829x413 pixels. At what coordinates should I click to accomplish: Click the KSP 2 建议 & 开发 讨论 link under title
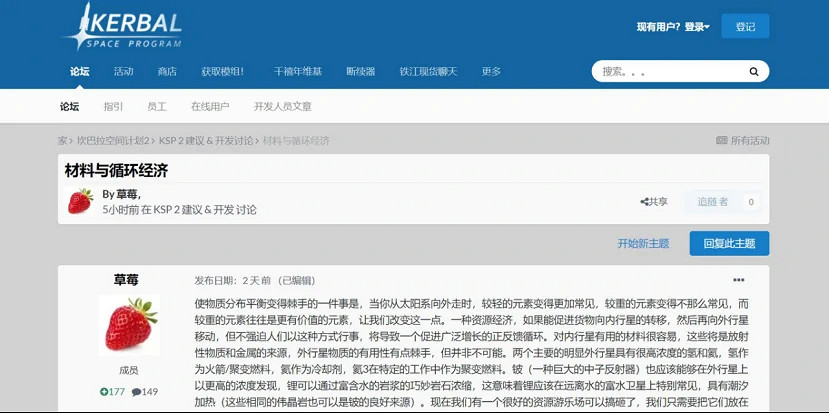pyautogui.click(x=205, y=210)
